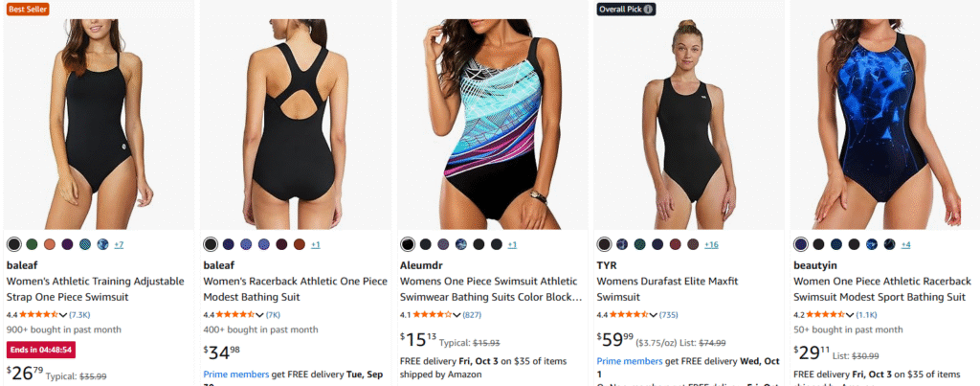
Task: Select the rust-brown swatch on baleaf Racerback
Action: click(300, 244)
